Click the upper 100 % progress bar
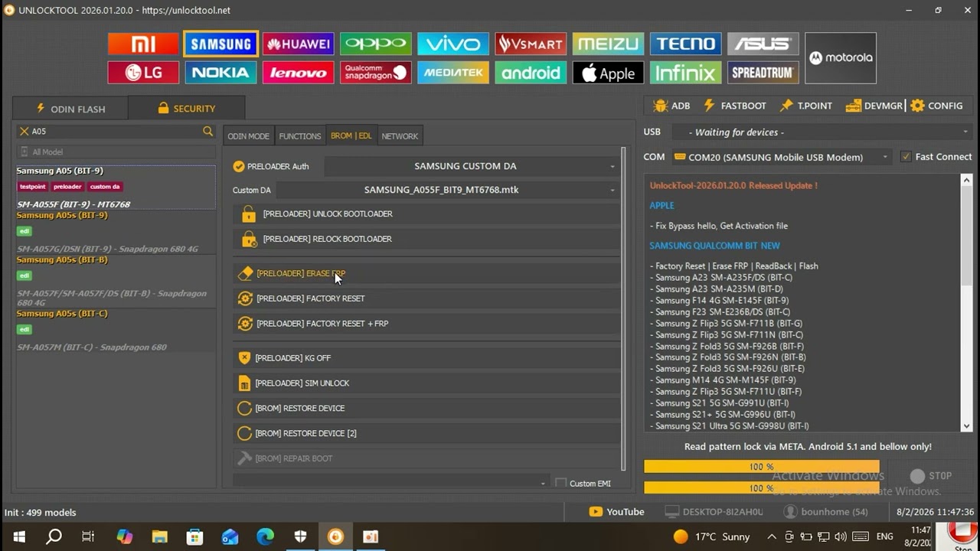This screenshot has width=980, height=551. (x=762, y=467)
